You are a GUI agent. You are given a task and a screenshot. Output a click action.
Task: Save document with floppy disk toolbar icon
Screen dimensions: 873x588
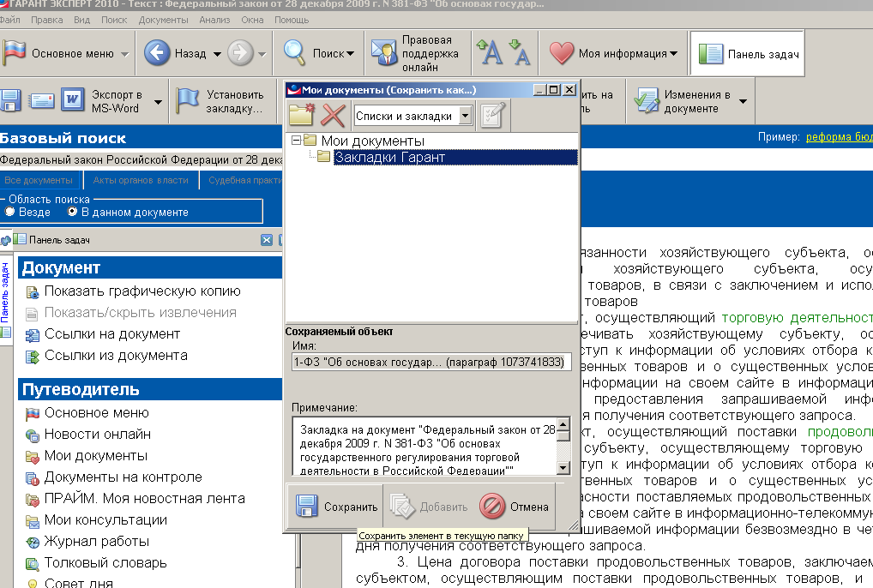(10, 100)
